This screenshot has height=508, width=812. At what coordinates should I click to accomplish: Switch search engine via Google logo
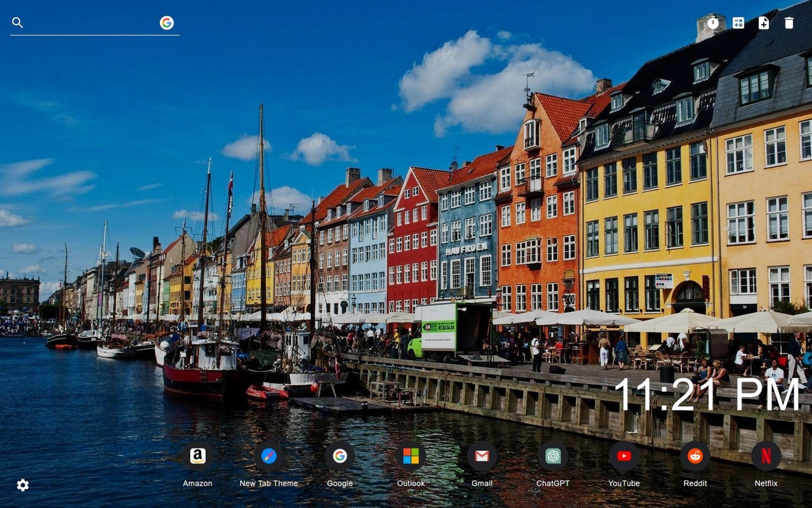[167, 23]
